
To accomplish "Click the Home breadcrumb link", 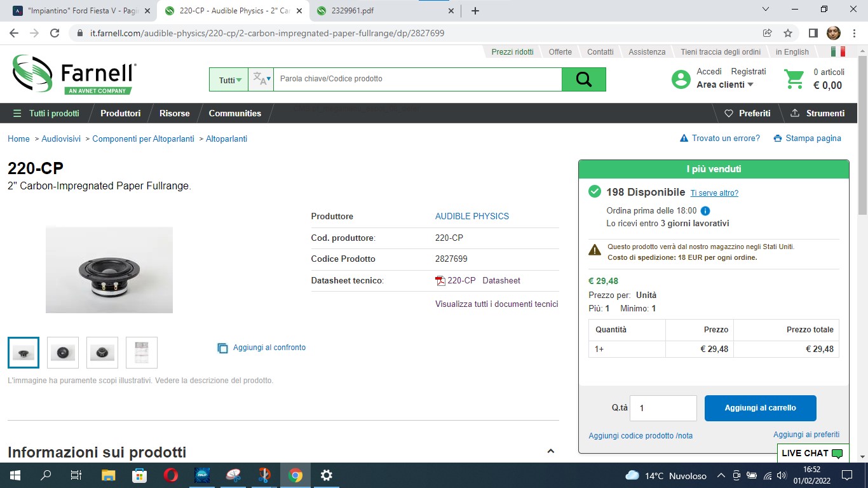I will [18, 139].
